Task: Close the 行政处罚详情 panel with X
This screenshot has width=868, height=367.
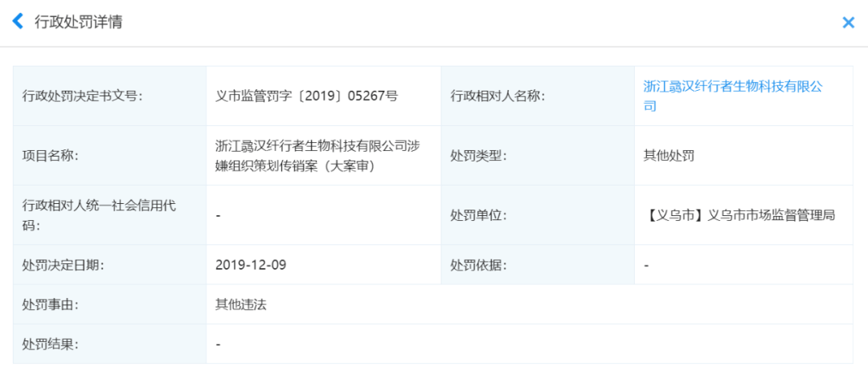Action: (848, 22)
